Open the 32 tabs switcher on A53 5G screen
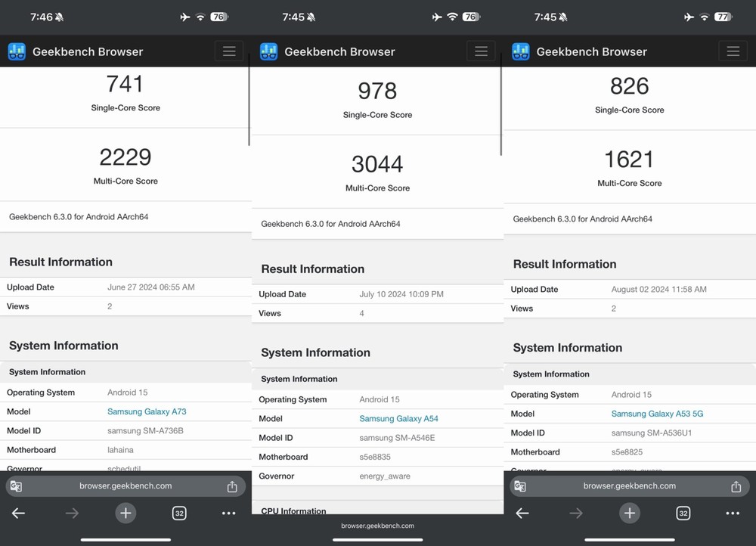 tap(683, 513)
